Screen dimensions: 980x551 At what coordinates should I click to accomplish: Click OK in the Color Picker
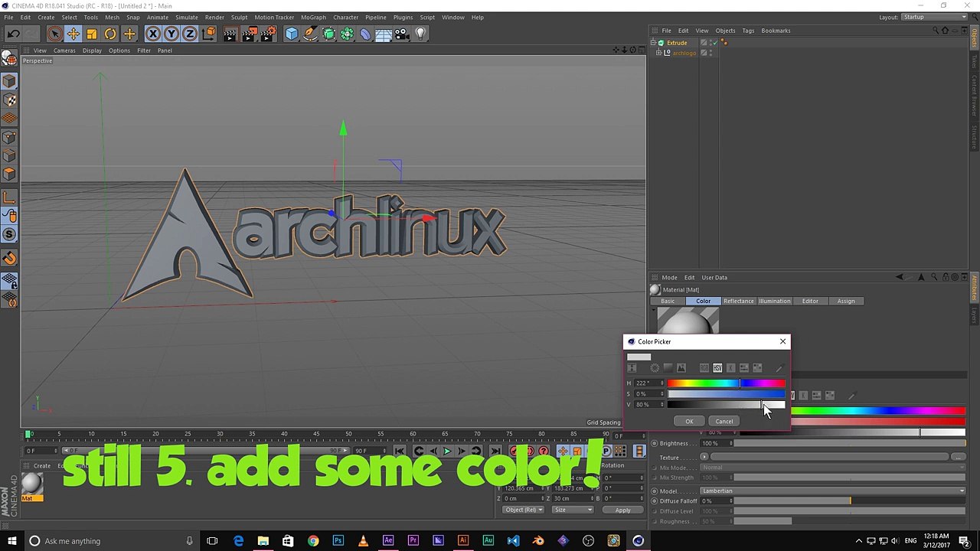point(689,421)
